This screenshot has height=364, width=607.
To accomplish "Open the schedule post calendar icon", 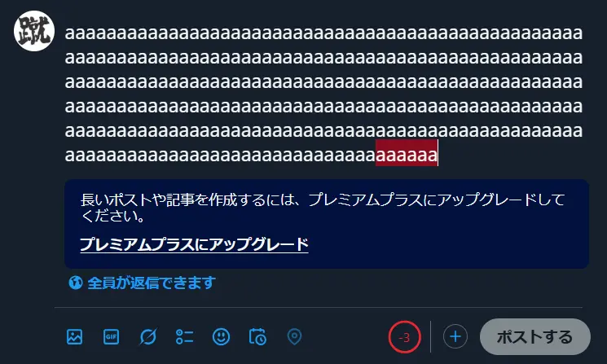I will 257,336.
